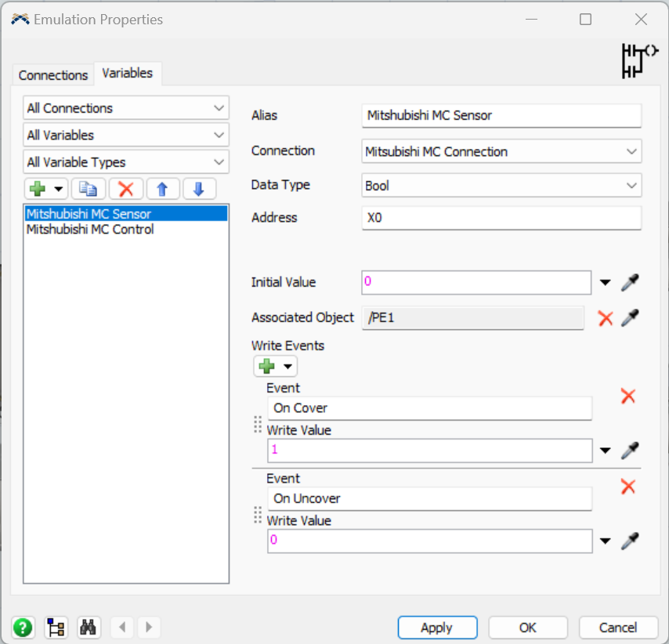Click the Cancel button
The height and width of the screenshot is (644, 669).
[618, 628]
